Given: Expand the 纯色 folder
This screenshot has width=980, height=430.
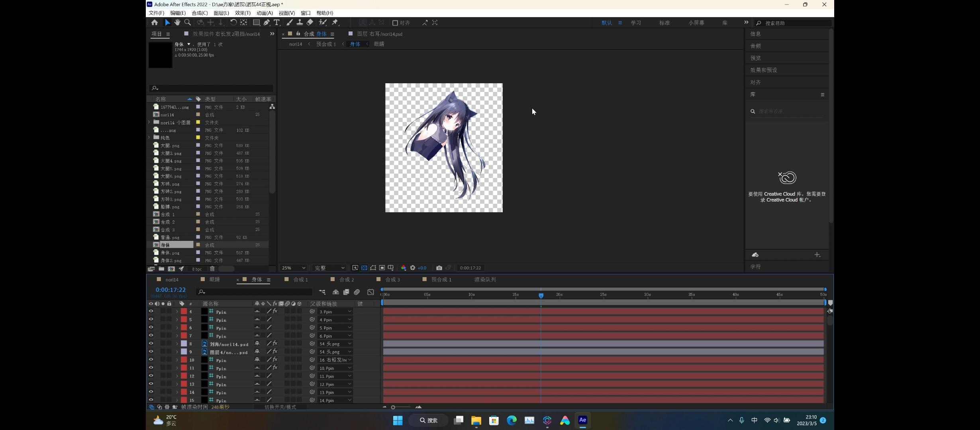Looking at the screenshot, I should click(149, 138).
